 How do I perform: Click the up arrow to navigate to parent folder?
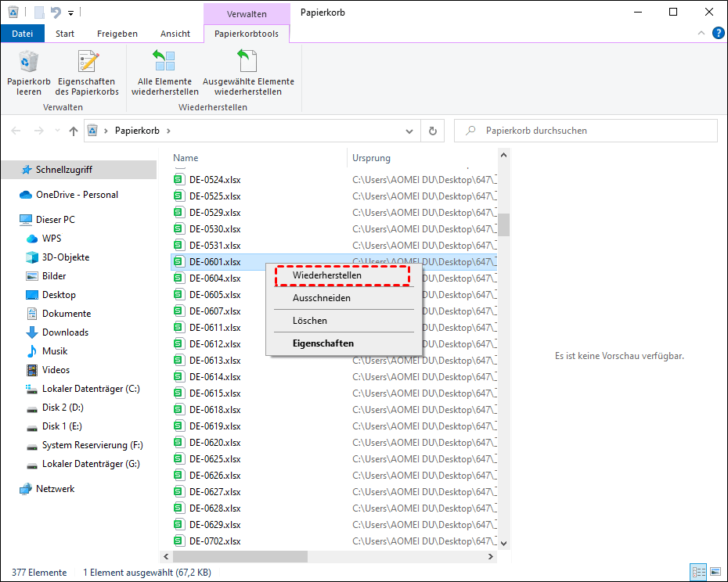point(73,131)
